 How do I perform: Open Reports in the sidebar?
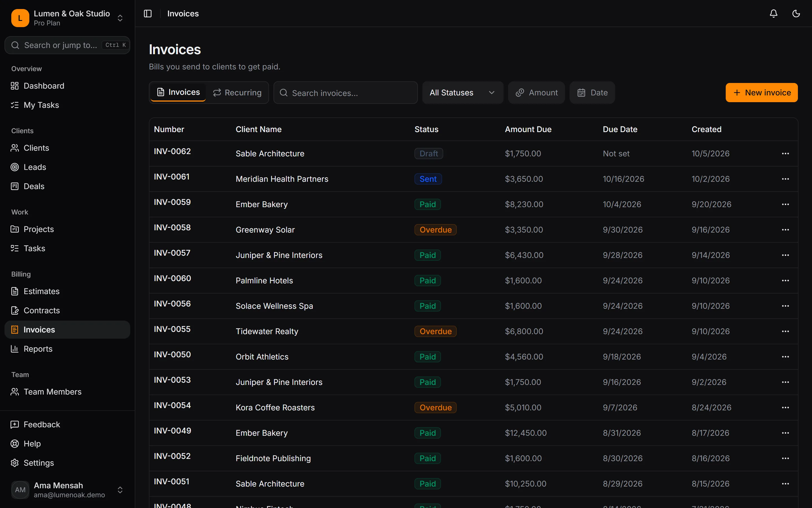(67, 349)
